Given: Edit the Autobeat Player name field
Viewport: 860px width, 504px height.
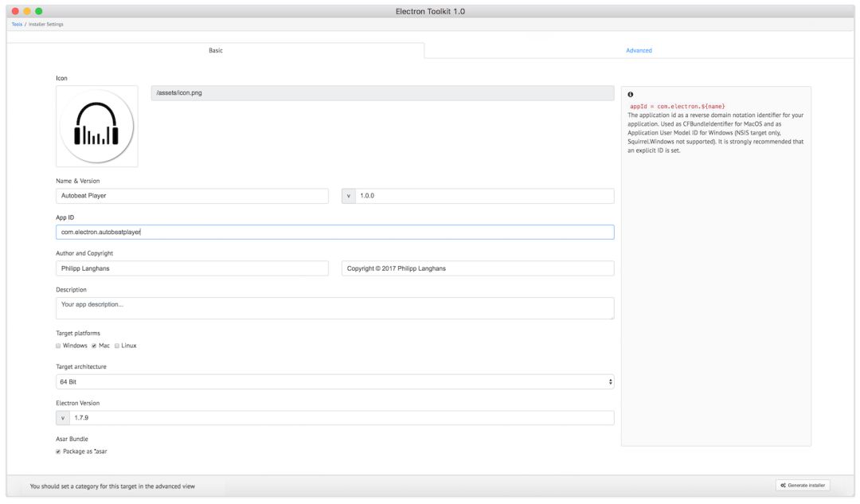Looking at the screenshot, I should pos(192,196).
